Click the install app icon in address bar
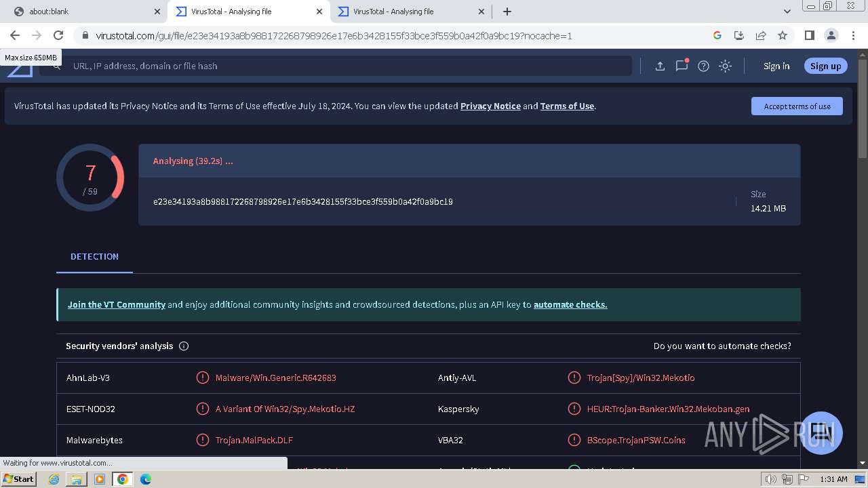Image resolution: width=868 pixels, height=488 pixels. [739, 35]
